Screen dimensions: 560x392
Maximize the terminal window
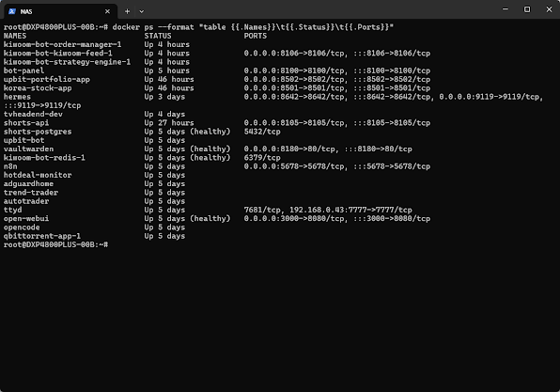click(x=527, y=9)
